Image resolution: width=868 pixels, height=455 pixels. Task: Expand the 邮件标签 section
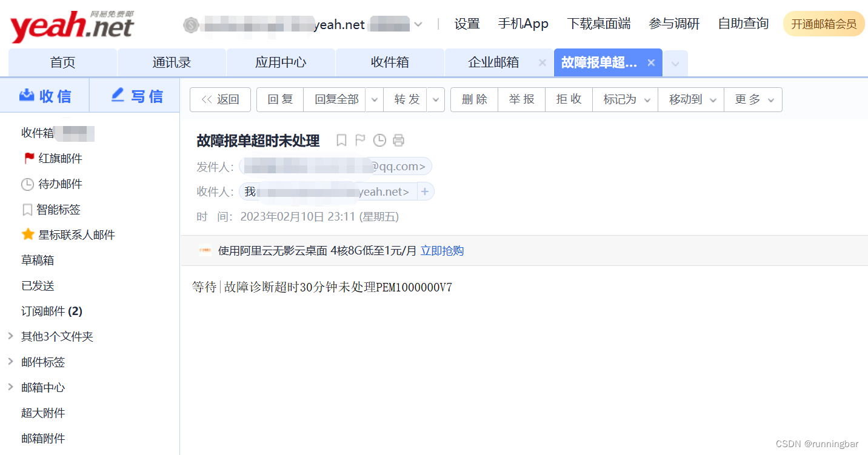point(10,361)
